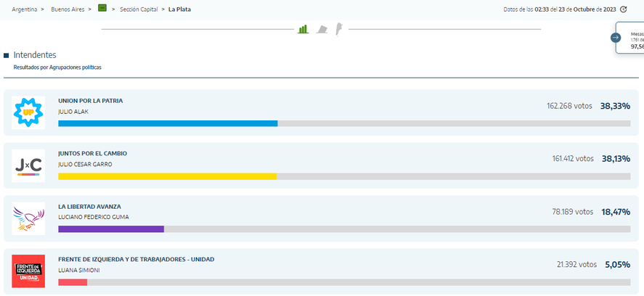Go to Argentina in the breadcrumb

click(25, 9)
